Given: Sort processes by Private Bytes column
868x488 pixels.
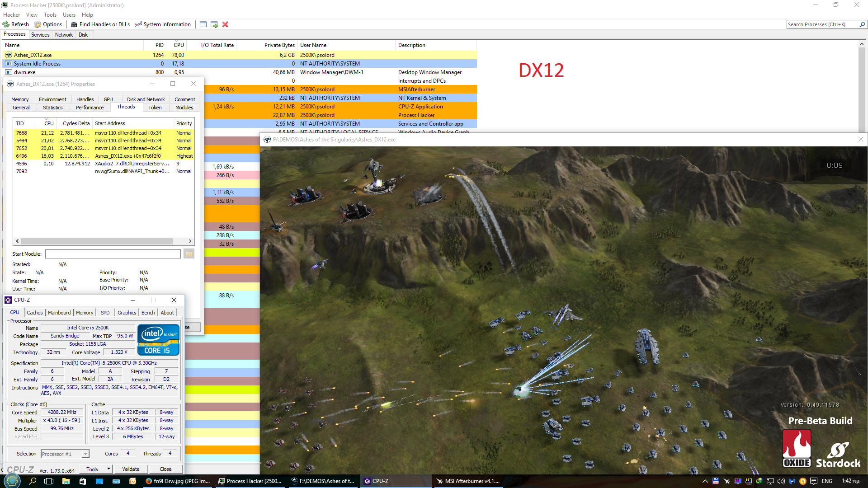Looking at the screenshot, I should click(x=267, y=45).
